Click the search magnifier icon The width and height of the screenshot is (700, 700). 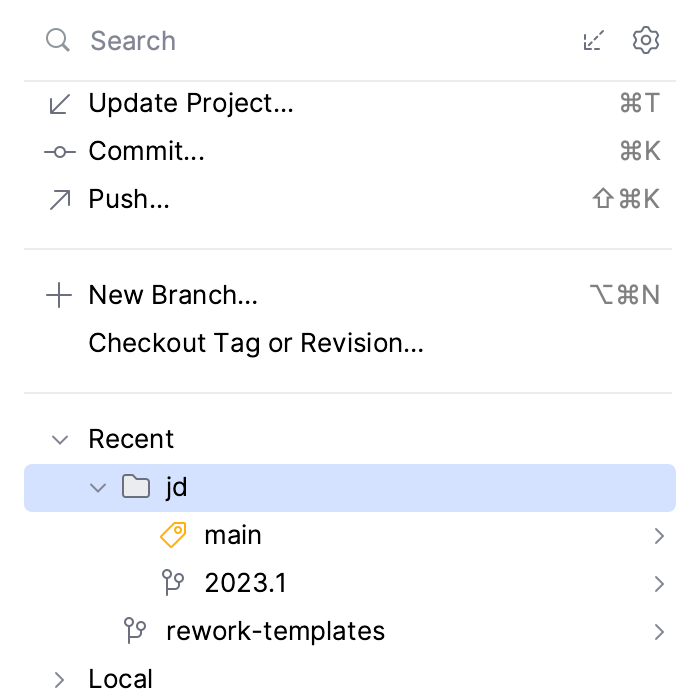[58, 41]
